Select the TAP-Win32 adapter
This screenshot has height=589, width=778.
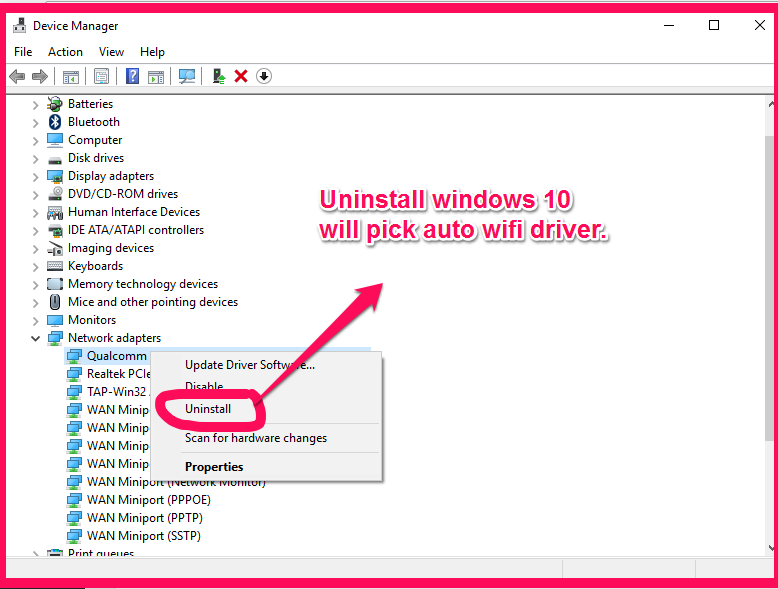pos(117,392)
